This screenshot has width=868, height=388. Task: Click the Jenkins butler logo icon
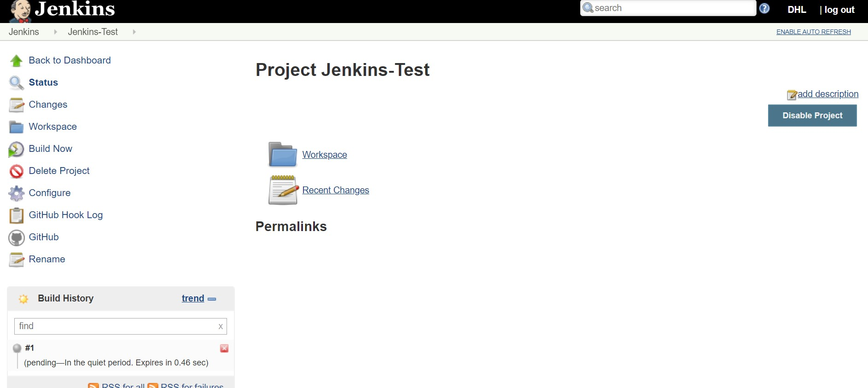point(20,11)
